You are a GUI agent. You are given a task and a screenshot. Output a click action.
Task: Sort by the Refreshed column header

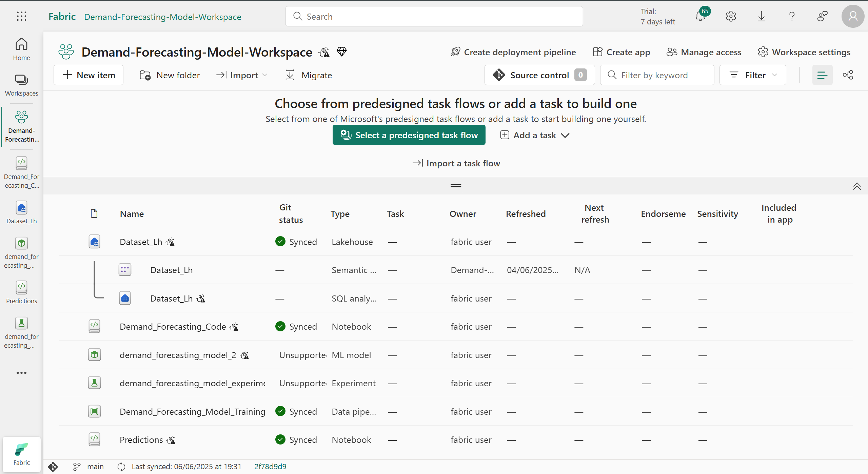coord(526,213)
